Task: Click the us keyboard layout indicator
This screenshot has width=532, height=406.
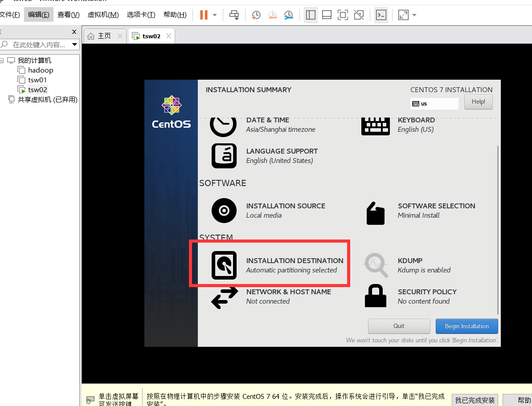Action: coord(434,104)
